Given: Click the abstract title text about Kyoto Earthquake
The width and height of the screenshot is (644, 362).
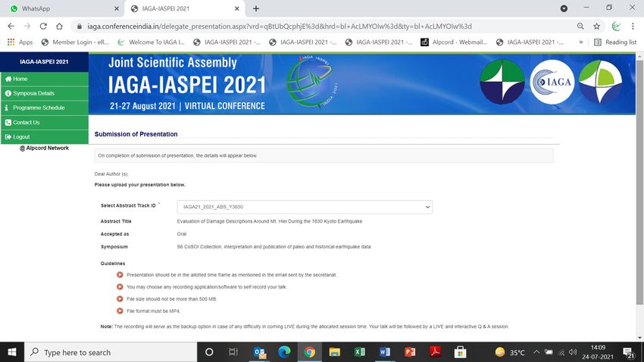Looking at the screenshot, I should point(270,221).
